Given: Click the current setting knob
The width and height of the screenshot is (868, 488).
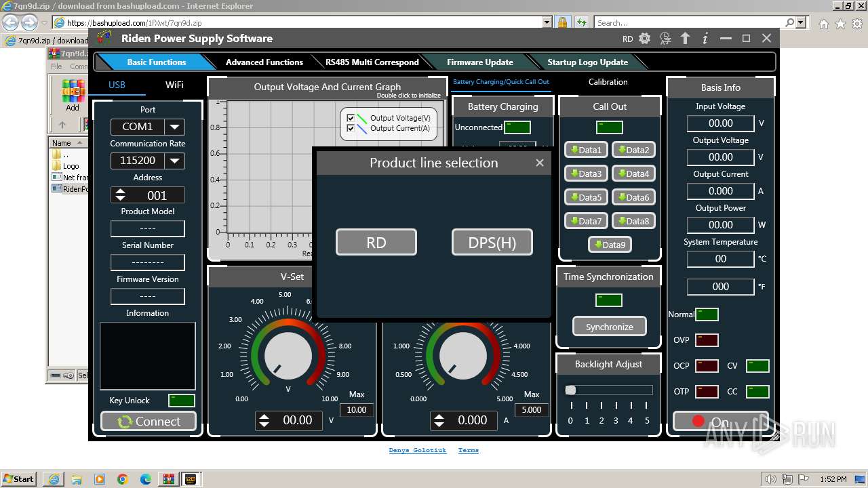Looking at the screenshot, I should click(463, 356).
